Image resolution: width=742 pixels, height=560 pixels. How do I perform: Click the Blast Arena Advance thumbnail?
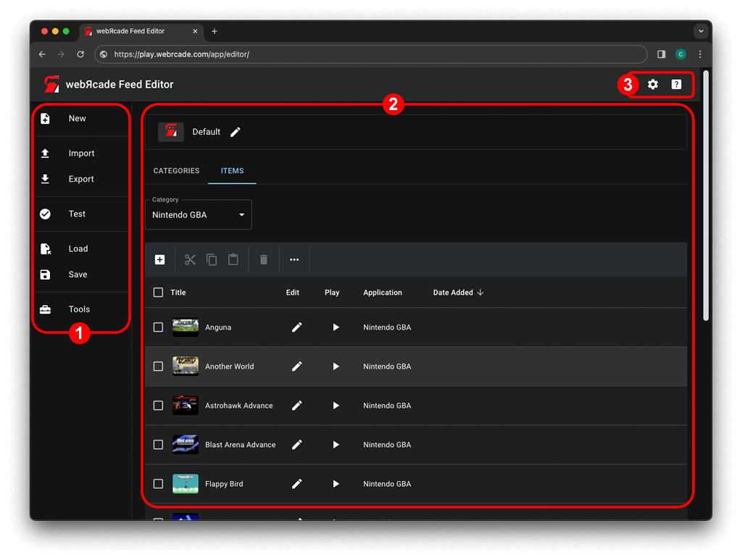(185, 445)
